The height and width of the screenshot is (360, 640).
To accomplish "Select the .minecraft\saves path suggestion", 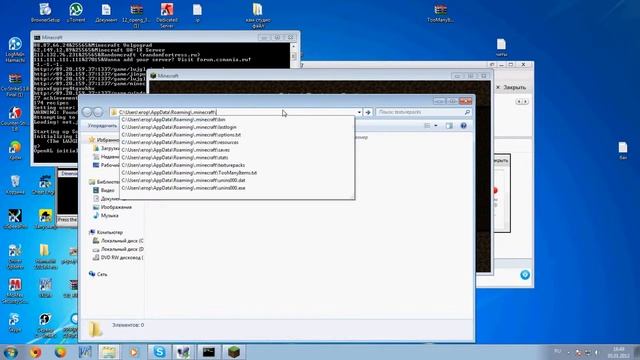I will (237, 150).
